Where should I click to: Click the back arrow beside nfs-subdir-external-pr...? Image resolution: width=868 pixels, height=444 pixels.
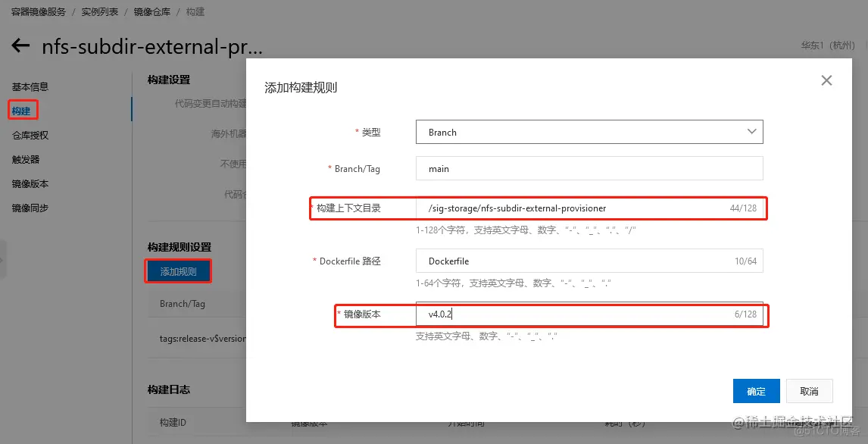pyautogui.click(x=20, y=45)
